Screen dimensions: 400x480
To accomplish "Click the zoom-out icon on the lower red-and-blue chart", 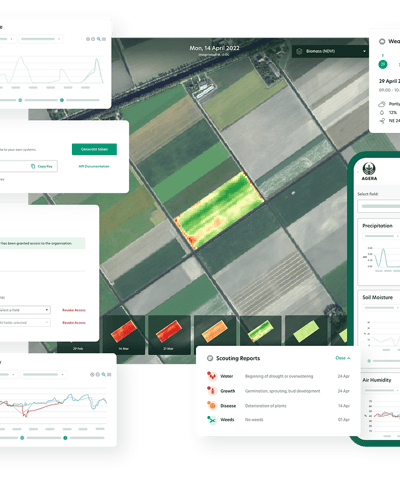I will tap(98, 374).
